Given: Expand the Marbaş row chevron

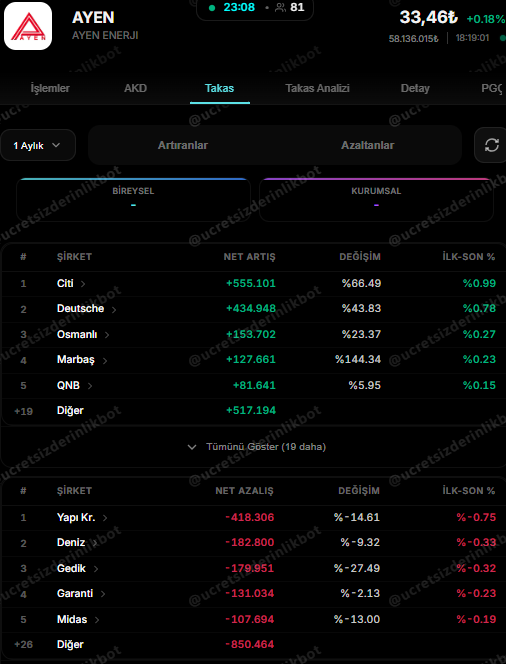Looking at the screenshot, I should point(105,360).
